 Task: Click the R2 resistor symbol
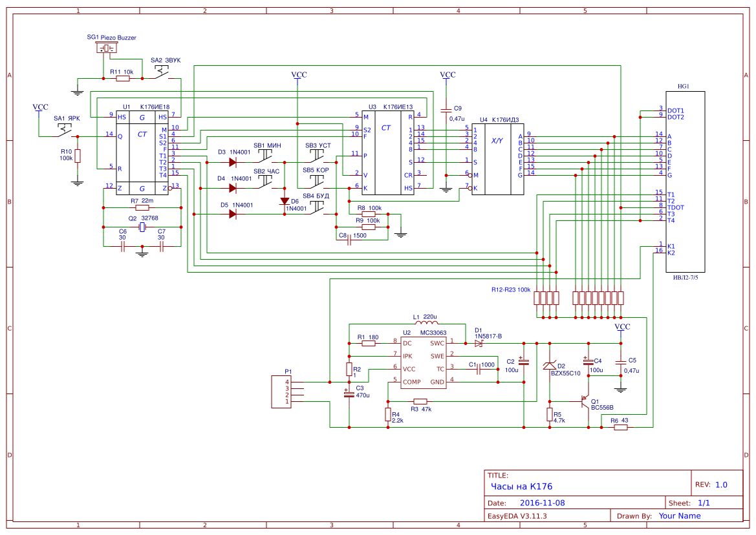point(349,370)
